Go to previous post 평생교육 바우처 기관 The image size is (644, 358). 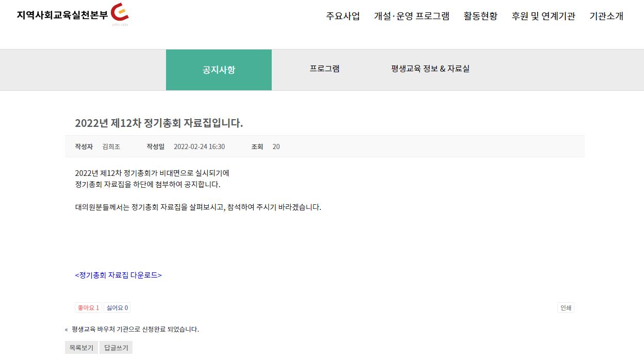[x=136, y=329]
